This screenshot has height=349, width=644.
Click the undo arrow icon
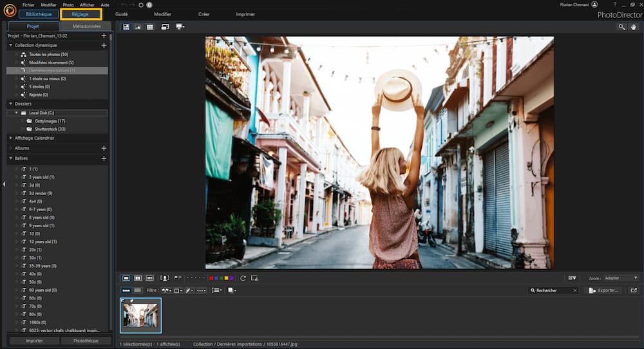[124, 5]
